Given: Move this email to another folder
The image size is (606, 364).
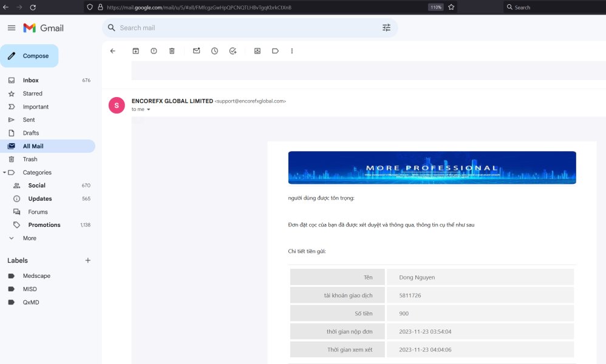Looking at the screenshot, I should pyautogui.click(x=257, y=51).
